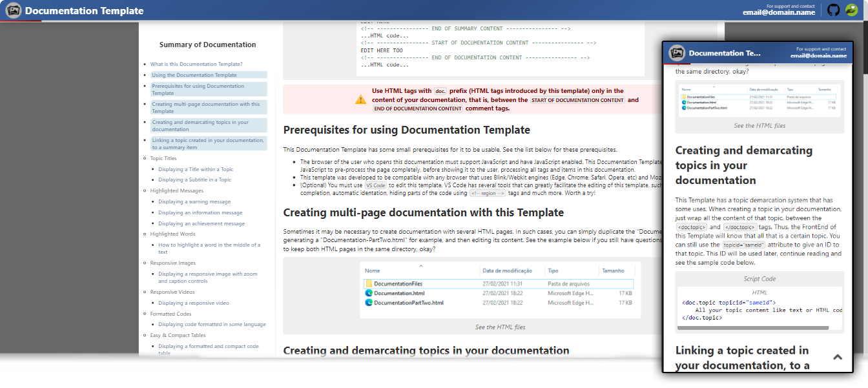Open How to highlight a word link
868x388 pixels.
(x=209, y=249)
